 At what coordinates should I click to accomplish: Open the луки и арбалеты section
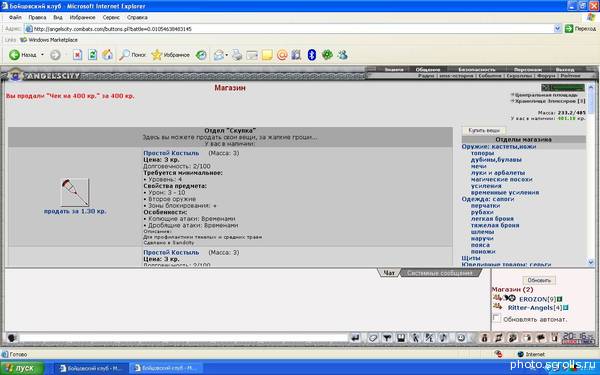click(x=498, y=173)
